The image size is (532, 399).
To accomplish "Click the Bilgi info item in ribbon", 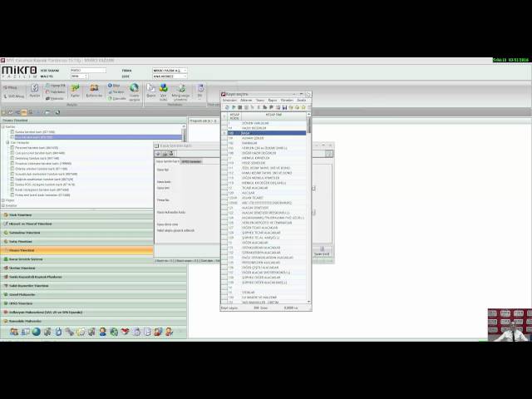I will click(114, 86).
